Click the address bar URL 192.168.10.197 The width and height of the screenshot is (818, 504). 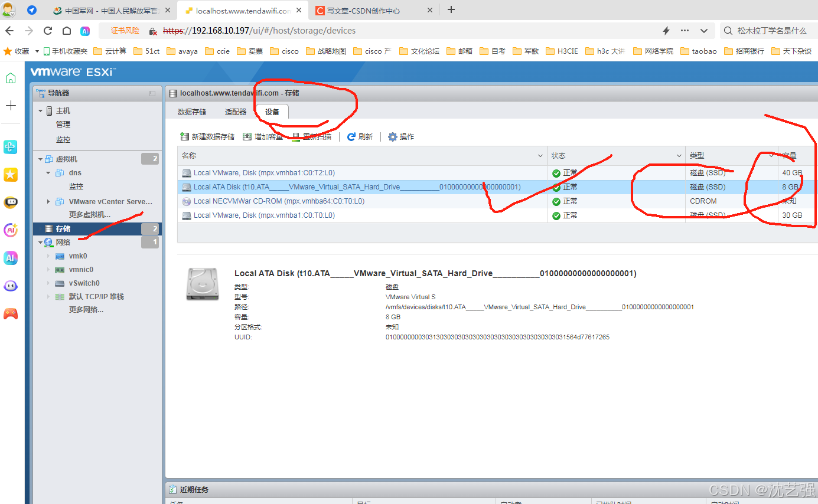(259, 31)
